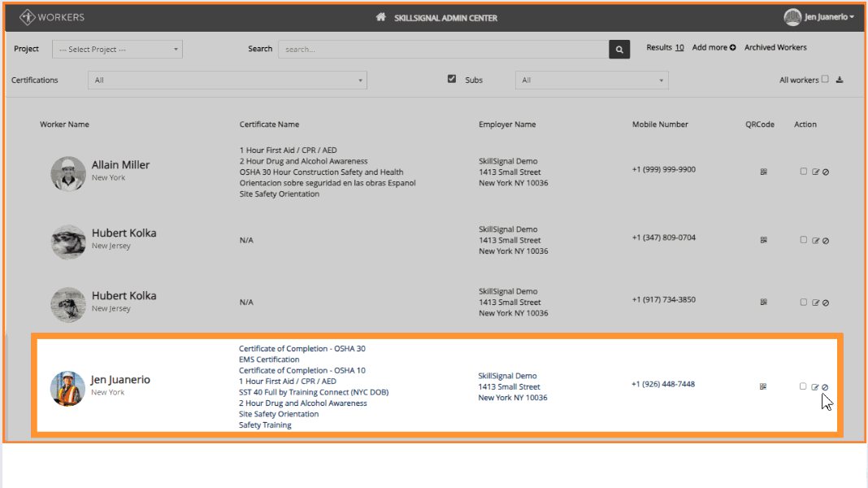Click the home icon beside SkillSignal Admin Center
Viewport: 868px width, 488px height.
click(x=381, y=17)
